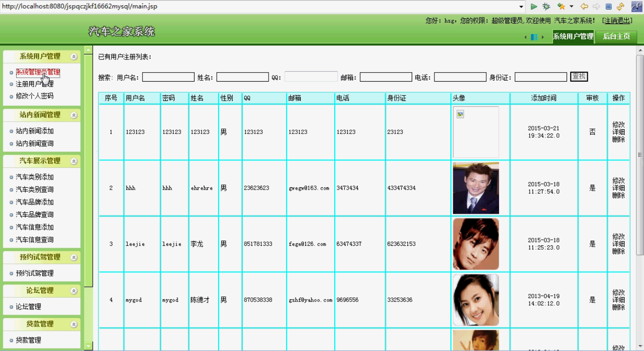Click the grayed Forward arrow icon
This screenshot has width=644, height=351.
pyautogui.click(x=596, y=7)
